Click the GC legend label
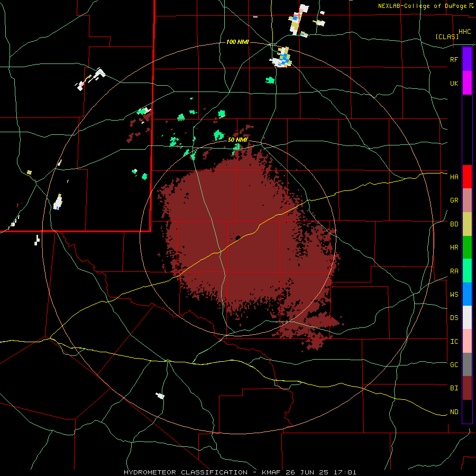The height and width of the screenshot is (476, 476). [x=454, y=364]
